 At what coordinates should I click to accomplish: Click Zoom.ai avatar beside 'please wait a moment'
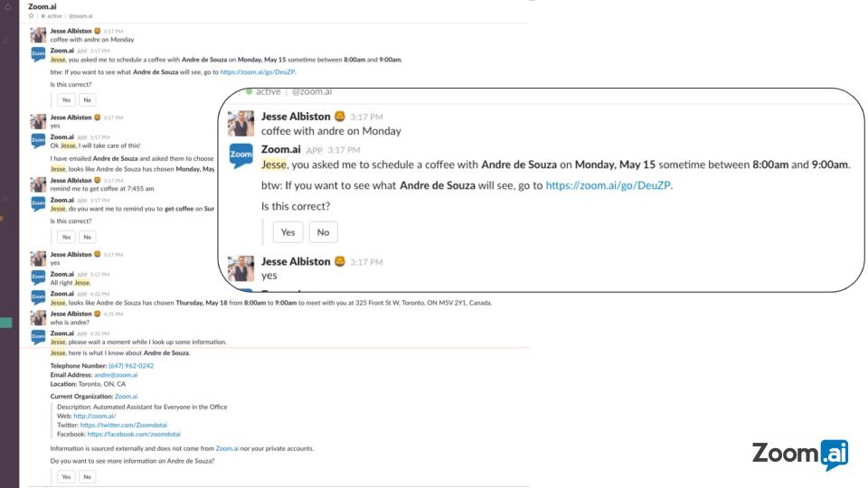(x=38, y=337)
